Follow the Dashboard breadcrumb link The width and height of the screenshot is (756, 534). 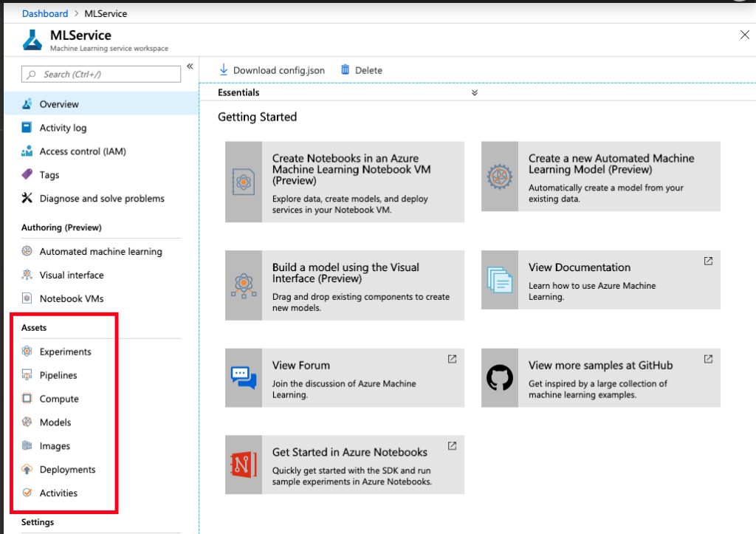45,13
